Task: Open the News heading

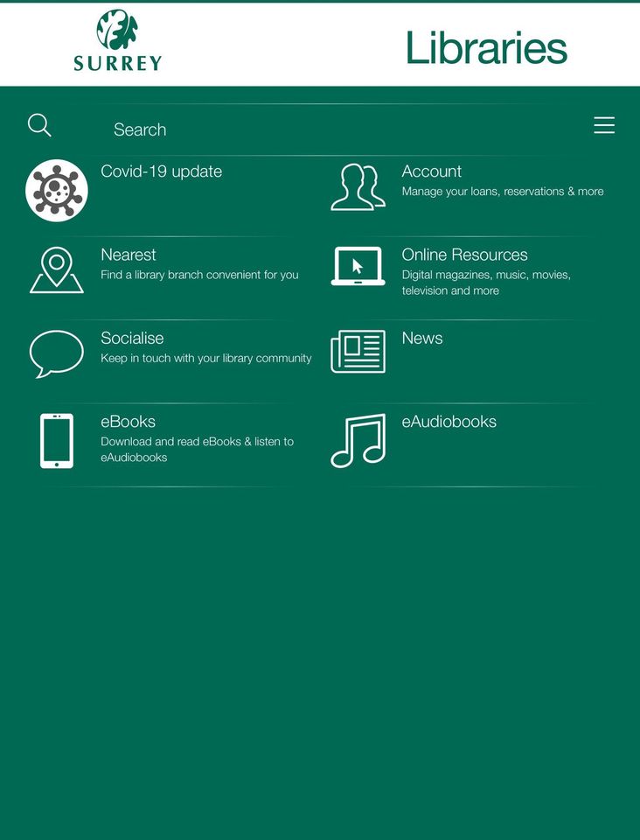Action: tap(422, 338)
